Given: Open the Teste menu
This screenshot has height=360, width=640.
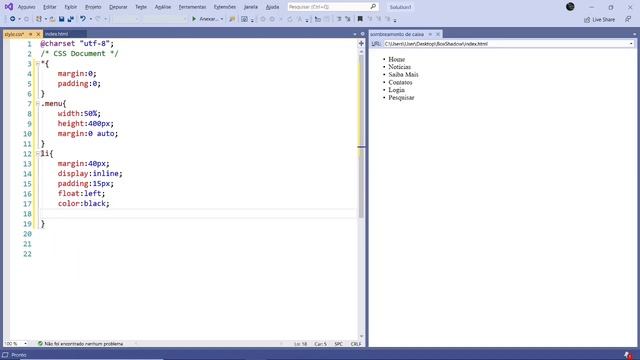Looking at the screenshot, I should tap(141, 7).
